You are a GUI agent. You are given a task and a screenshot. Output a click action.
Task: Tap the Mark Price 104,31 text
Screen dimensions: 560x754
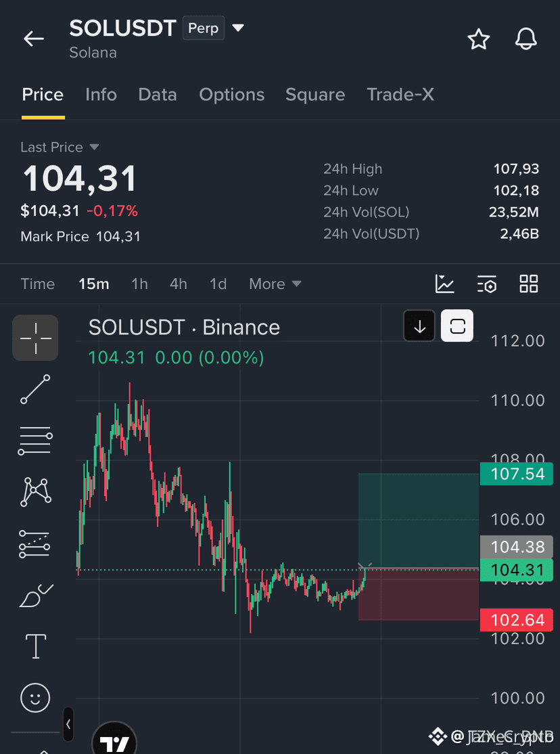80,237
